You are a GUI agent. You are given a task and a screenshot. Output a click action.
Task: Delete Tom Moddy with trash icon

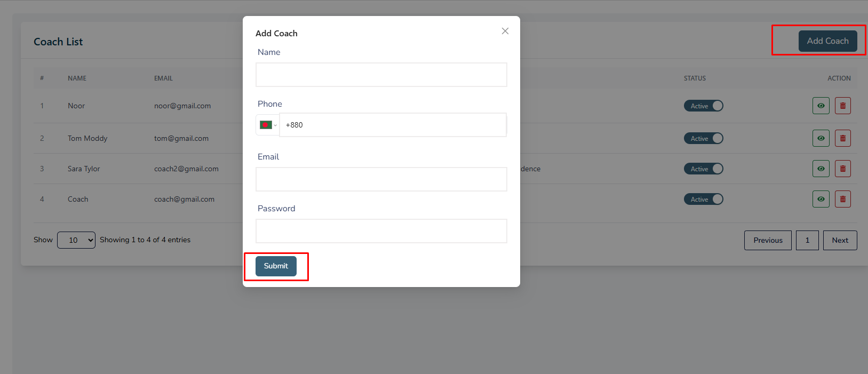843,138
